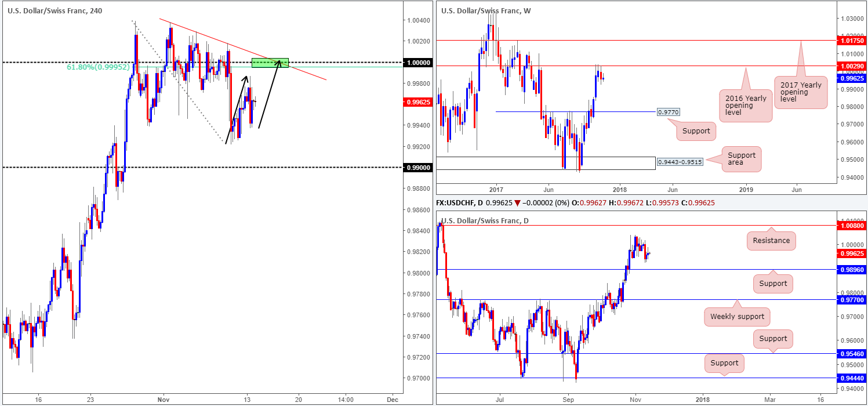This screenshot has width=868, height=406.
Task: Click the 'C:0.99625' close value in the header
Action: (698, 204)
